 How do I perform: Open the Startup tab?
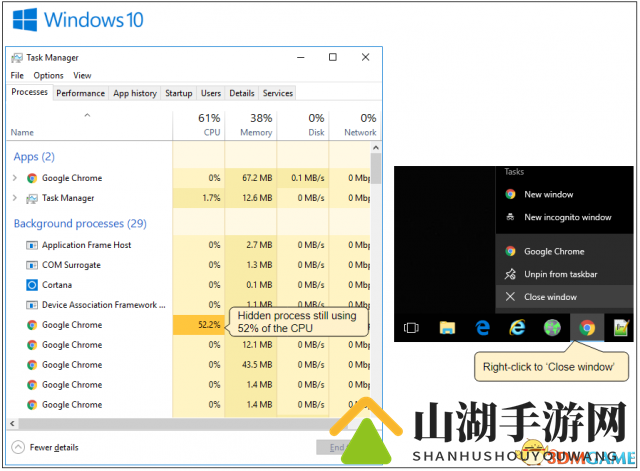coord(178,93)
